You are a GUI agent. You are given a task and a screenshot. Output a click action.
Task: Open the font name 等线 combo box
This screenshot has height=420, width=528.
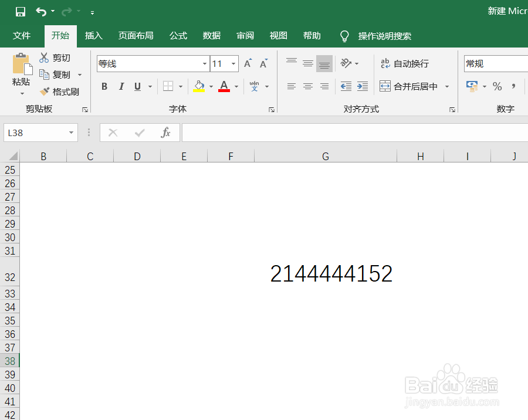click(x=153, y=64)
